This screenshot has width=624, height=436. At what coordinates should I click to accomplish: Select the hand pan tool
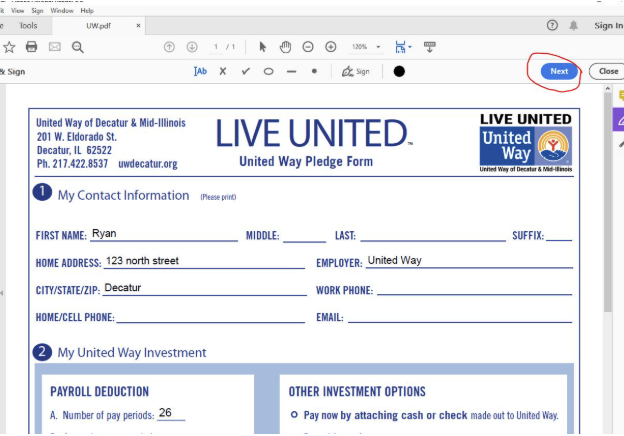tap(285, 47)
